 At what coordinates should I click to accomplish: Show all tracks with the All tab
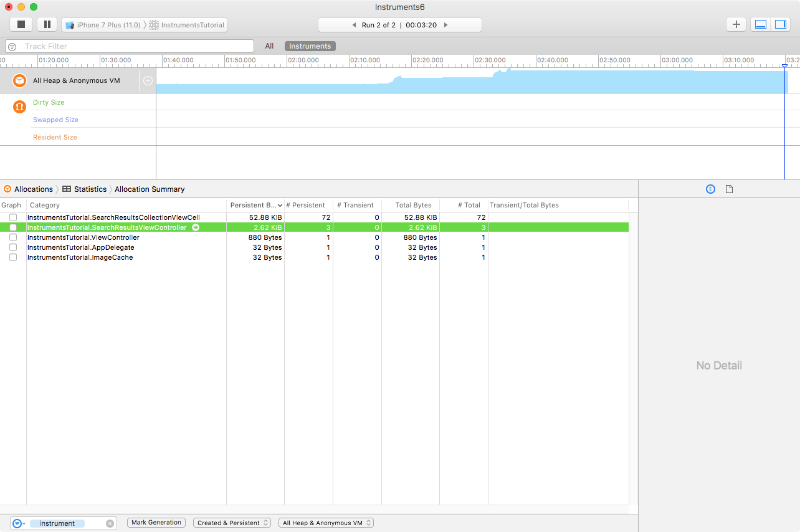pos(269,46)
